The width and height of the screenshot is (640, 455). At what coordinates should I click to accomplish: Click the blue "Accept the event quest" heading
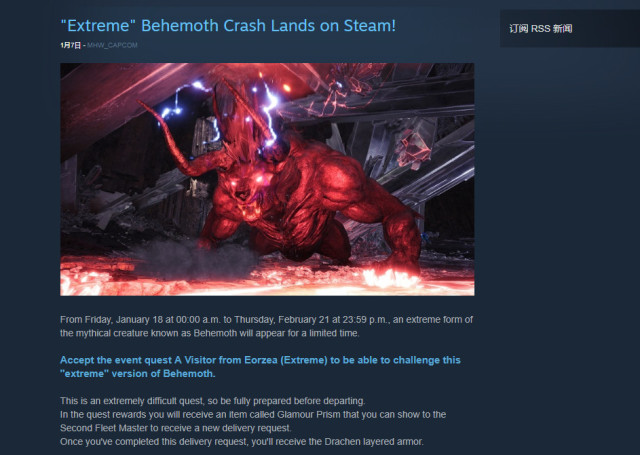tap(260, 360)
